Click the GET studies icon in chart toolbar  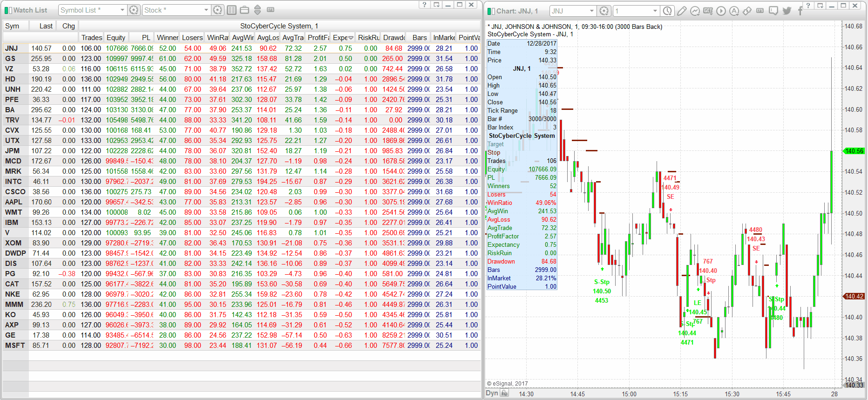coord(708,11)
